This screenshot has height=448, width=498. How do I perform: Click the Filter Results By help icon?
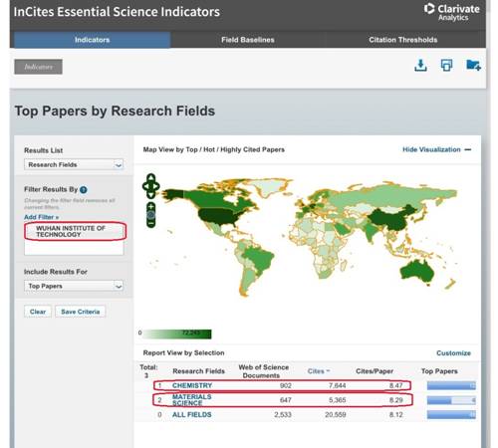pyautogui.click(x=84, y=190)
